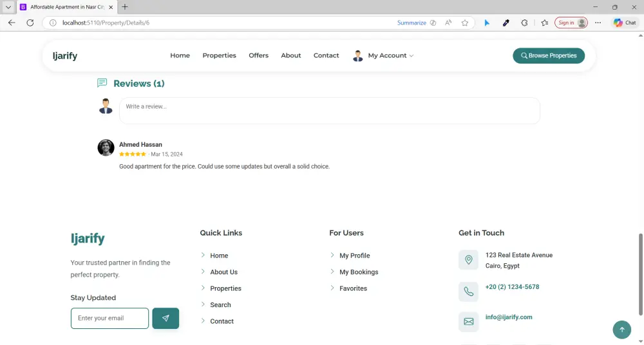Open the My Bookings footer link
644x345 pixels.
(x=359, y=272)
